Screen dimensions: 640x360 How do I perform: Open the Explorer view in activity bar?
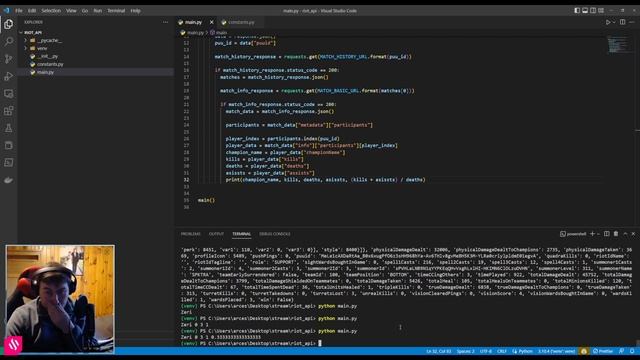click(9, 24)
